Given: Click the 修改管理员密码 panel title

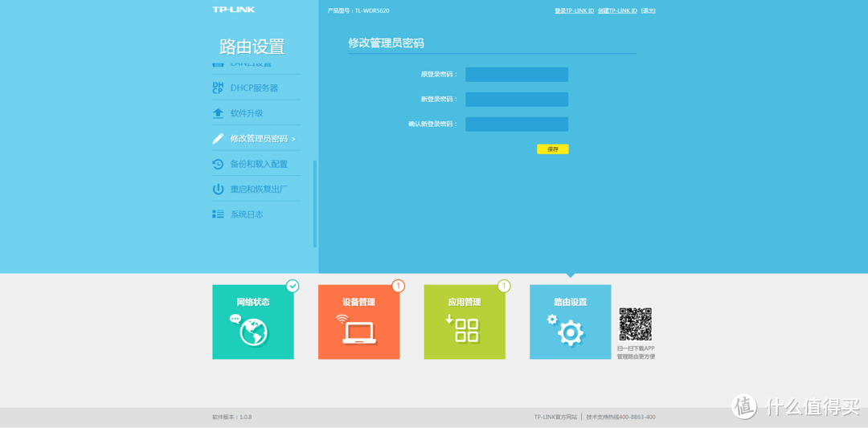Looking at the screenshot, I should pos(386,43).
